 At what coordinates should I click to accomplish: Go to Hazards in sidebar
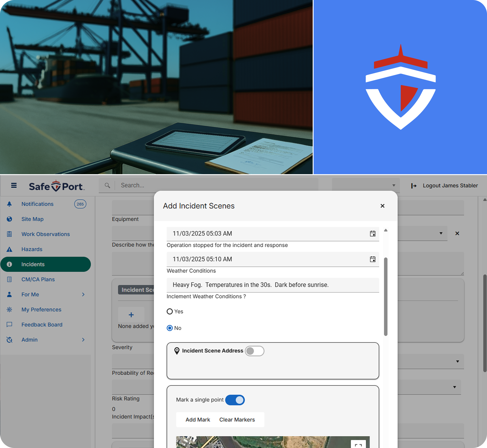point(32,249)
